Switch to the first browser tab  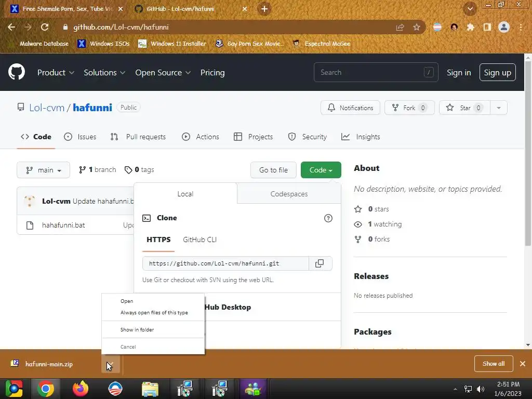pos(66,9)
